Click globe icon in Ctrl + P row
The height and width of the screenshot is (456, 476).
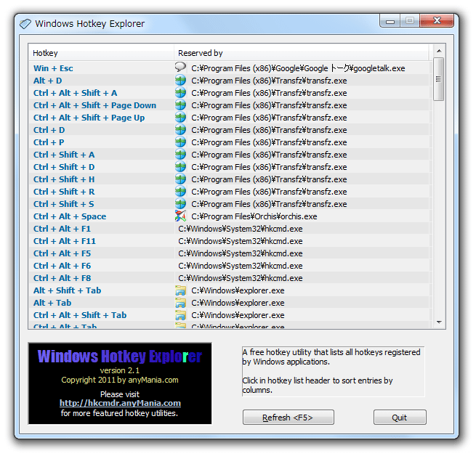point(180,142)
